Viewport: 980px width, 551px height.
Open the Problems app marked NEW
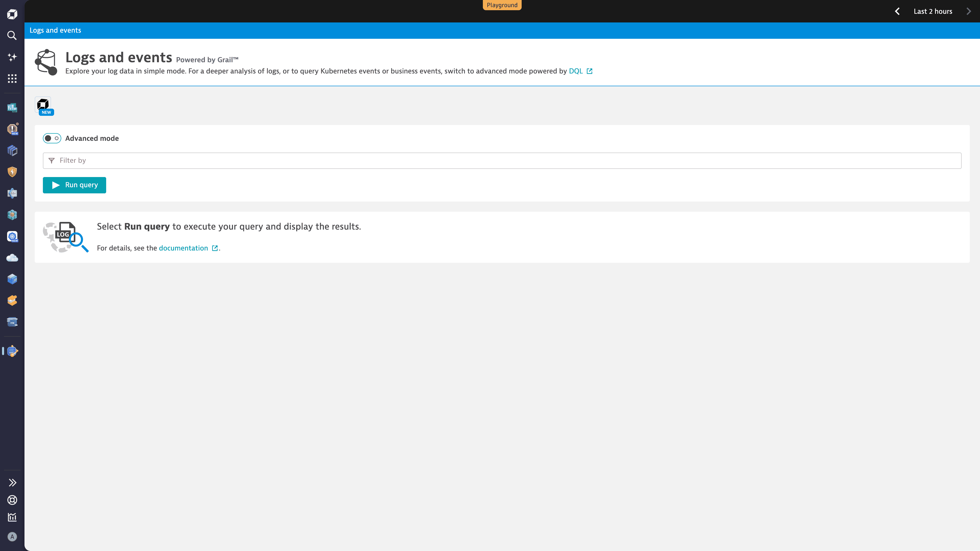click(x=12, y=129)
